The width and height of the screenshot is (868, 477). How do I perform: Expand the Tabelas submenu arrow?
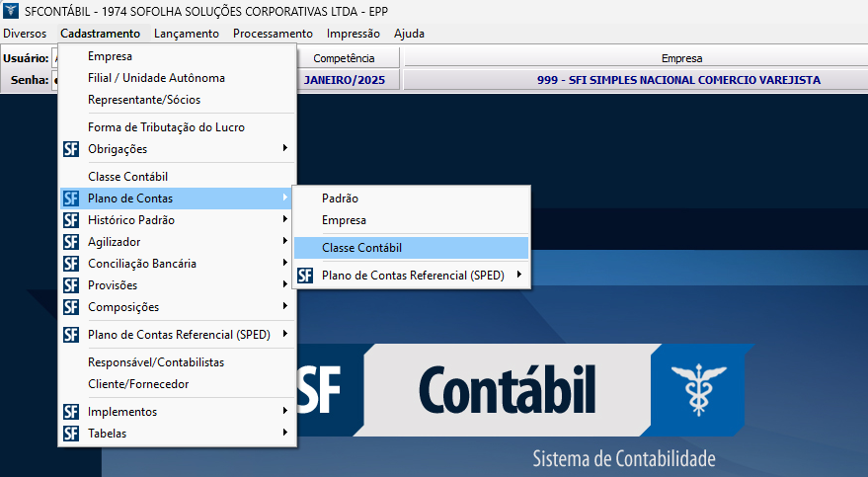pyautogui.click(x=285, y=434)
